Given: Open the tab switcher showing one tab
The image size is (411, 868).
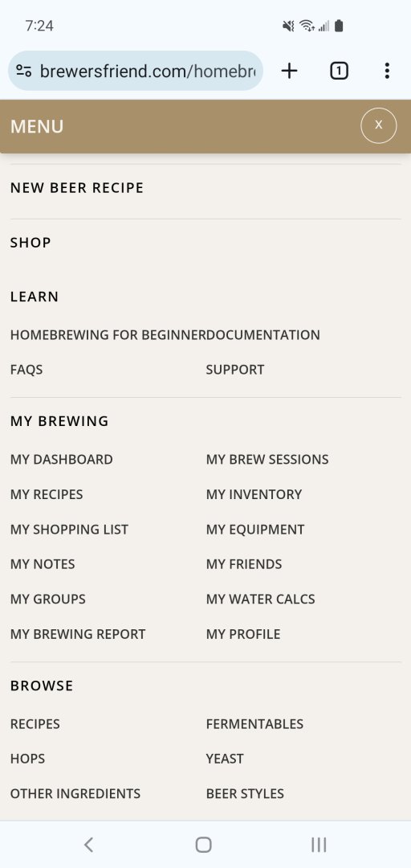Looking at the screenshot, I should point(339,71).
